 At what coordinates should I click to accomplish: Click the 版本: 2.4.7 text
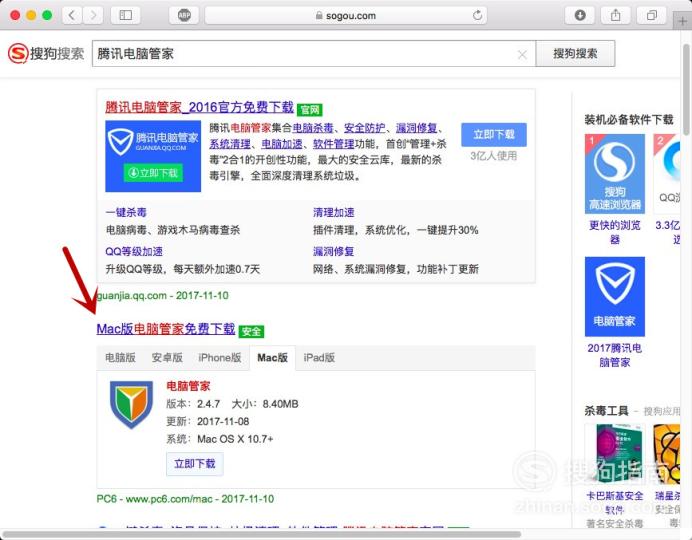[x=193, y=404]
